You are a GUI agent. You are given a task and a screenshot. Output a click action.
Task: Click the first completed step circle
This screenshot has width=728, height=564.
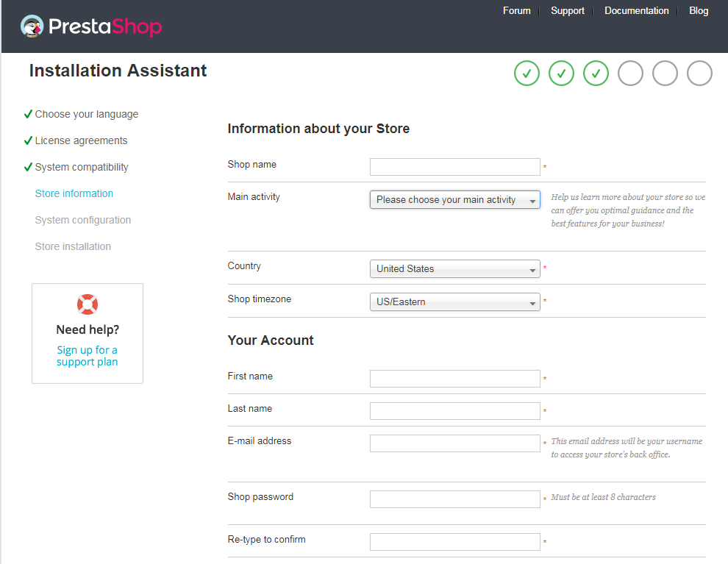(527, 74)
